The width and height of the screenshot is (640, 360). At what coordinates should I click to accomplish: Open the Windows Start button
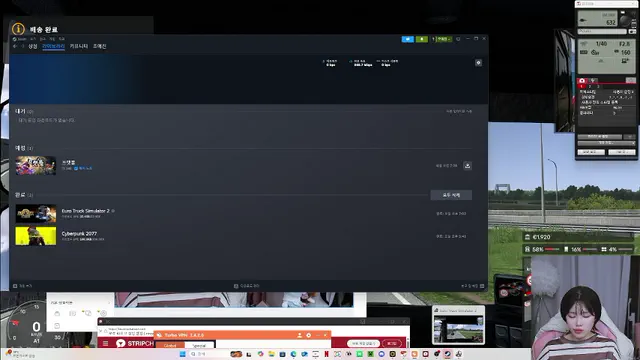pos(182,354)
